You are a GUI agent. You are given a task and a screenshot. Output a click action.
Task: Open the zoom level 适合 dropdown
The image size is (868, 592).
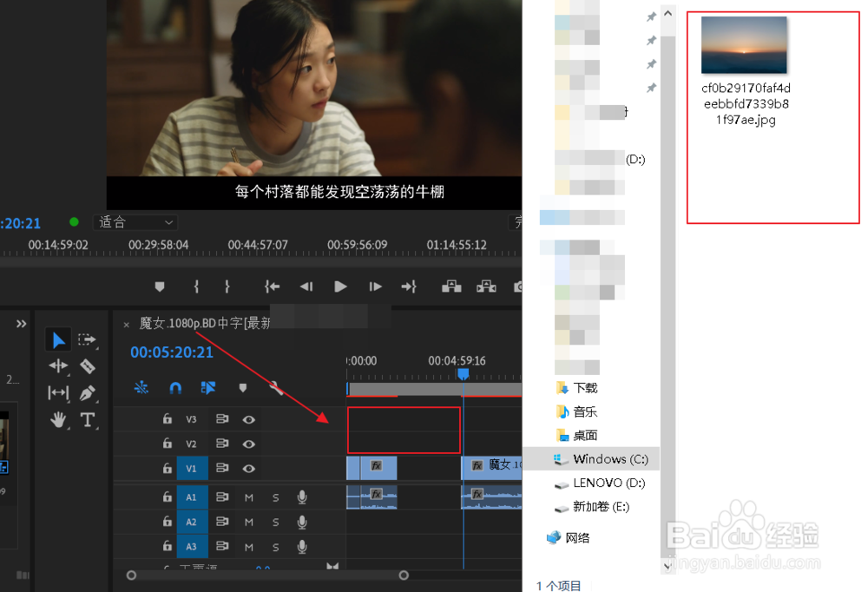135,222
